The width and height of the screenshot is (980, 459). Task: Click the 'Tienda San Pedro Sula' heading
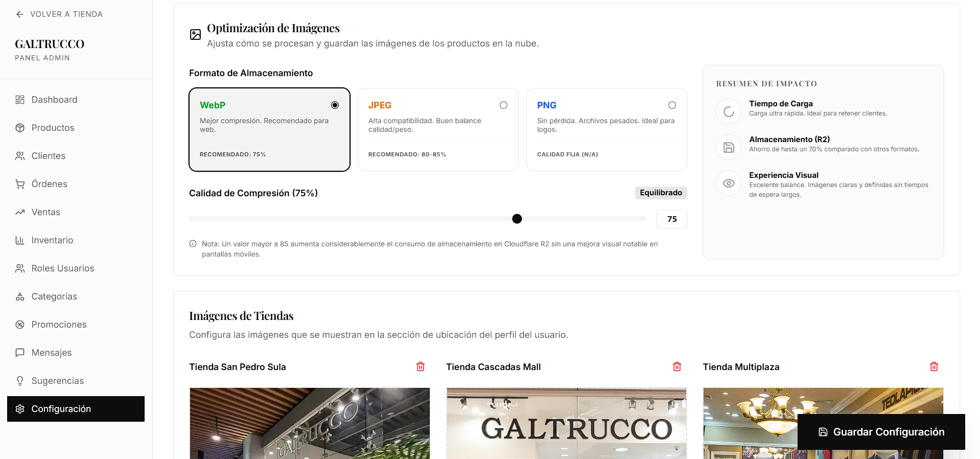238,367
